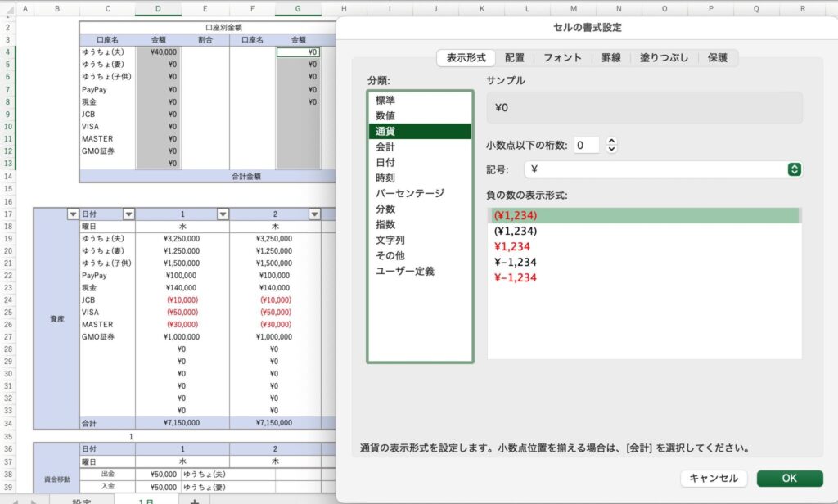838x504 pixels.
Task: Add a new sheet with plus button
Action: pos(194,500)
